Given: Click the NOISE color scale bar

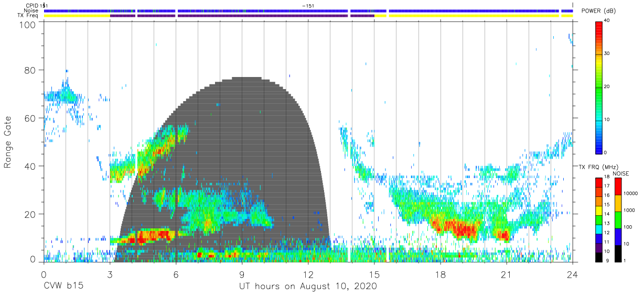Looking at the screenshot, I should 618,219.
